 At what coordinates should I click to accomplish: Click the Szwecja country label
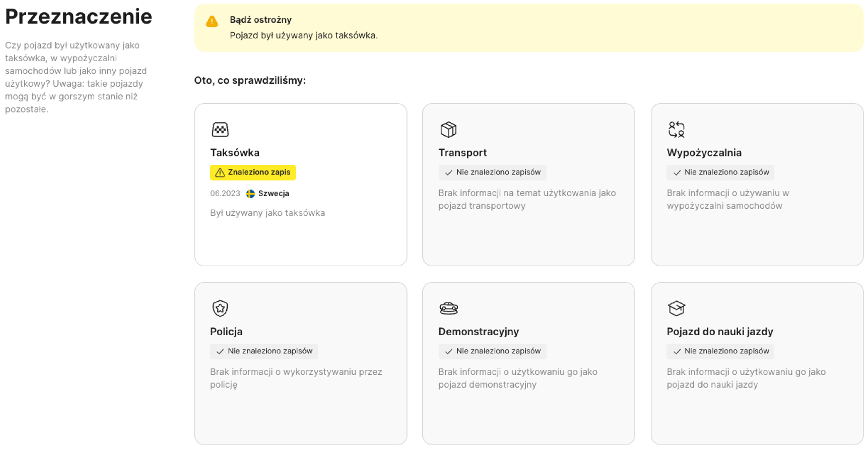pyautogui.click(x=273, y=194)
